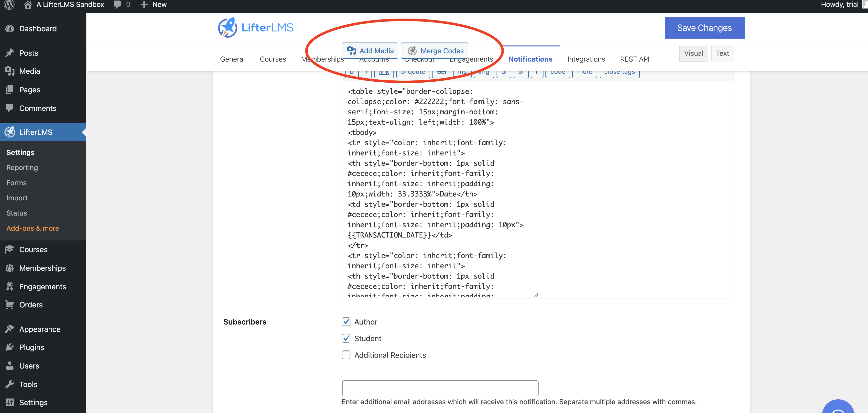Click the 'Subscribers' label
This screenshot has height=413, width=868.
click(x=245, y=322)
